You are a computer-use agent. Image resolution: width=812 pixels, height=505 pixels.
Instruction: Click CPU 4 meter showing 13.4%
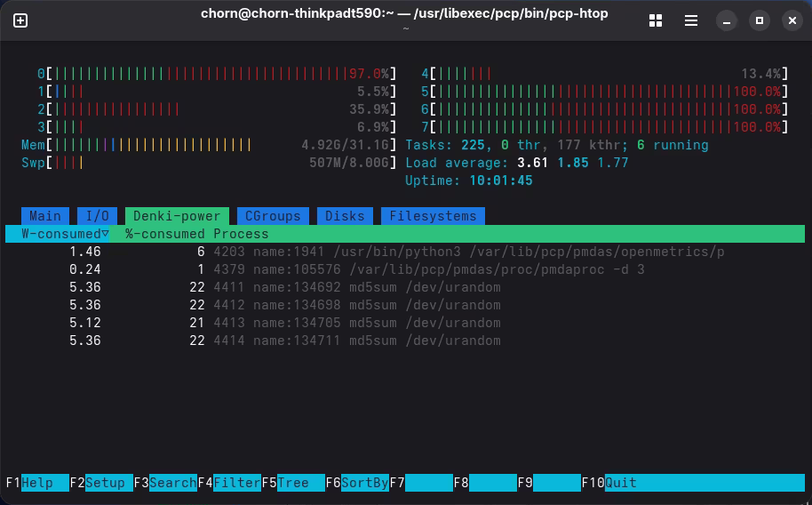point(605,74)
